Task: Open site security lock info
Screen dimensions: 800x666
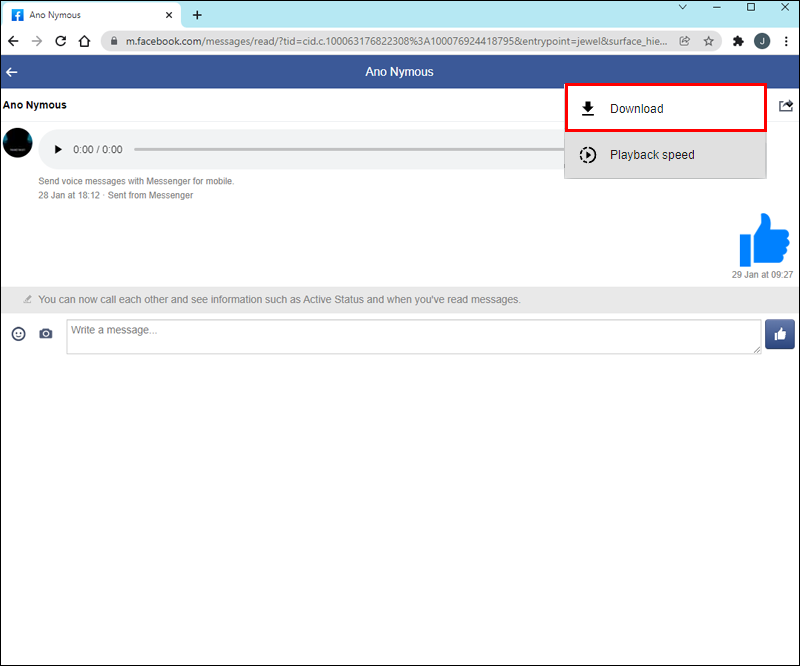Action: [x=114, y=41]
